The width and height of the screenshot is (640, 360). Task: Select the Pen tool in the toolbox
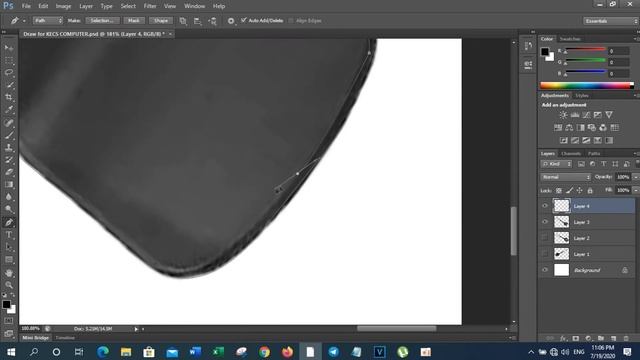pyautogui.click(x=9, y=222)
